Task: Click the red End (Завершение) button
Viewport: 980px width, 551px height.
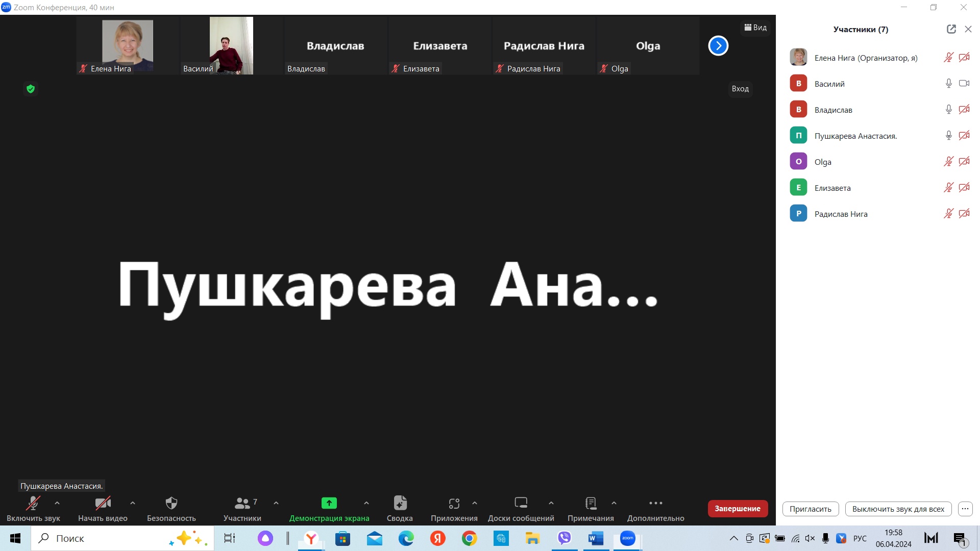Action: 737,509
